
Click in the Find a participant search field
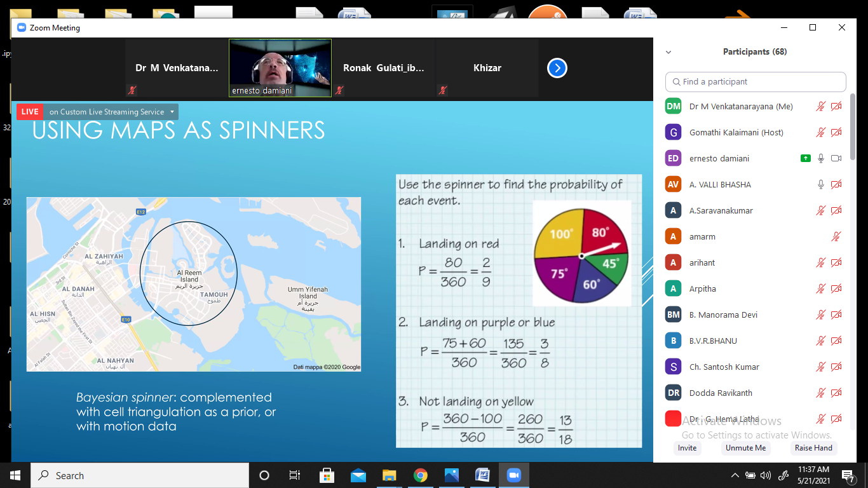point(756,82)
